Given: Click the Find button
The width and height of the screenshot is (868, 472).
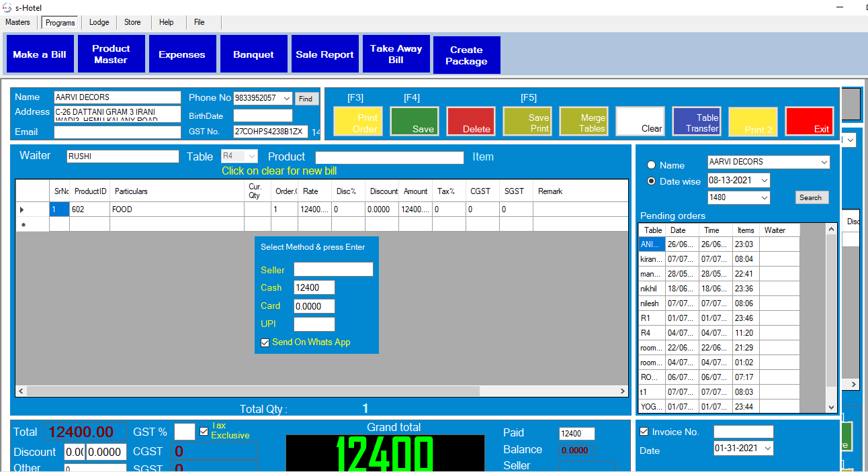Looking at the screenshot, I should click(x=306, y=99).
